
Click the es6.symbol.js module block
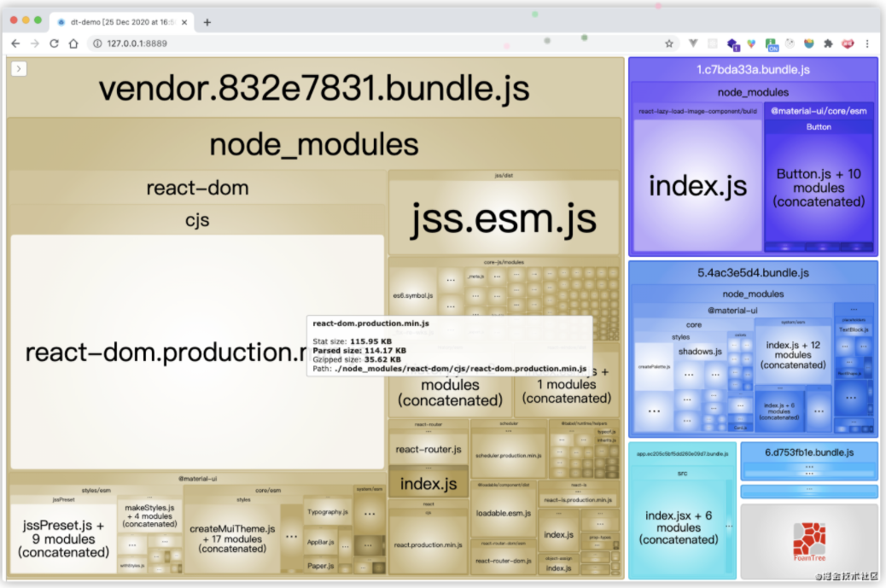tap(413, 295)
